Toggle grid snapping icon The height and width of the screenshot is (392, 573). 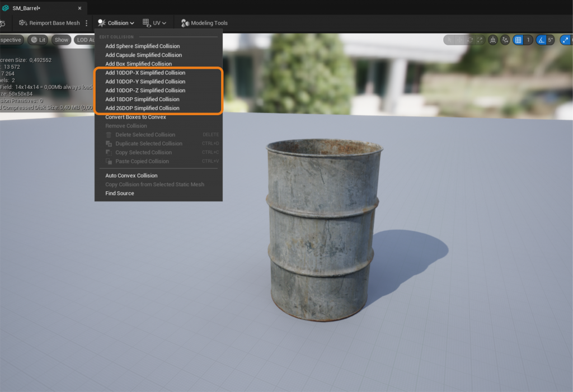518,40
